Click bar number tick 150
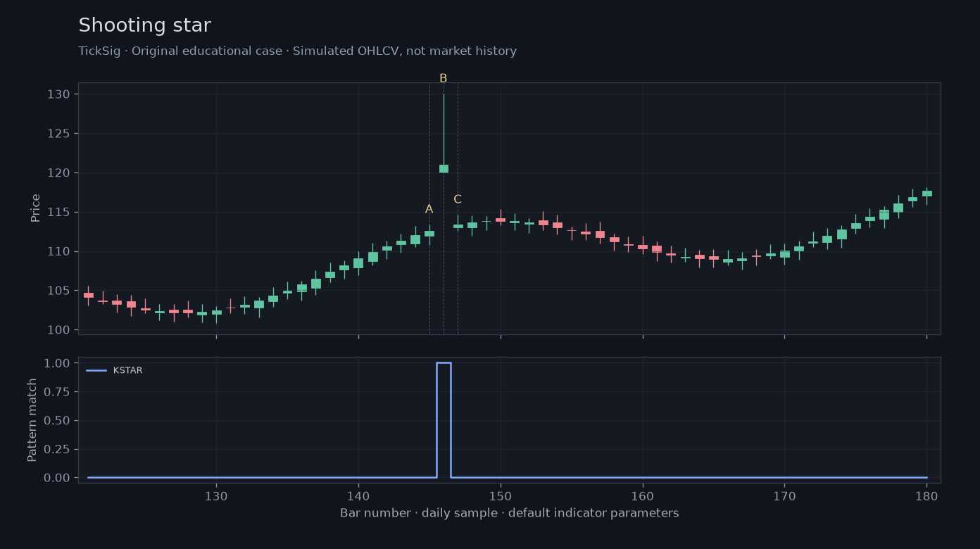Screen dimensions: 980x549 [501, 496]
